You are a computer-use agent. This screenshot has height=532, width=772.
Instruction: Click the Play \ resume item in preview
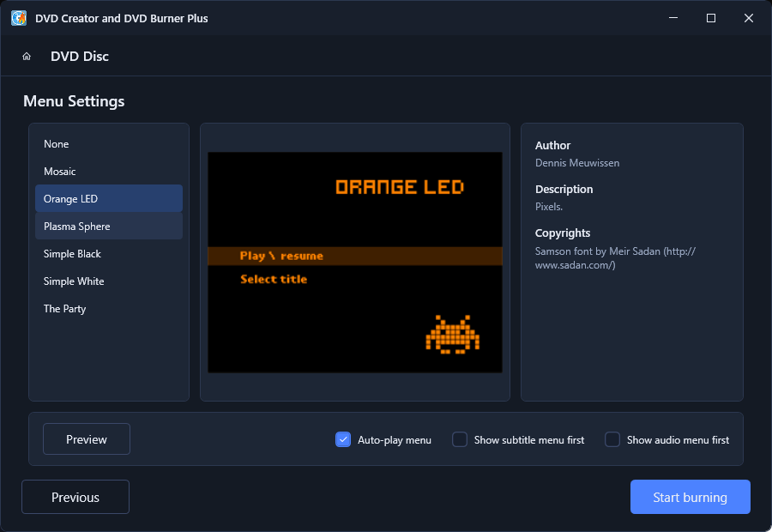click(355, 257)
